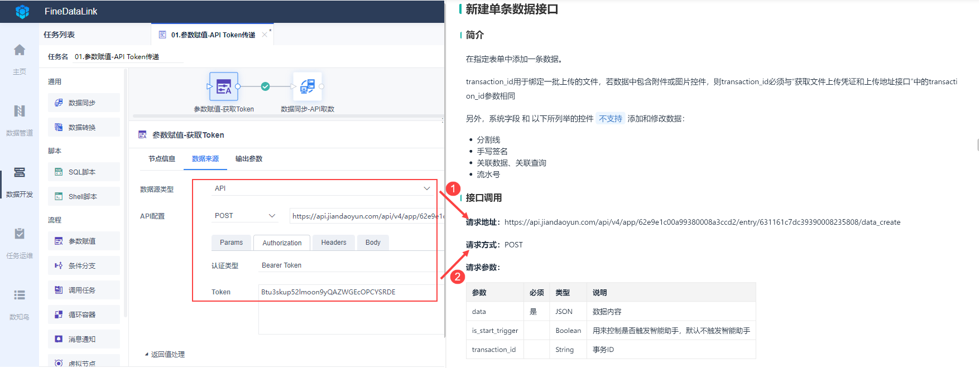Click the 数据转换 palette button
The image size is (980, 368).
[84, 127]
